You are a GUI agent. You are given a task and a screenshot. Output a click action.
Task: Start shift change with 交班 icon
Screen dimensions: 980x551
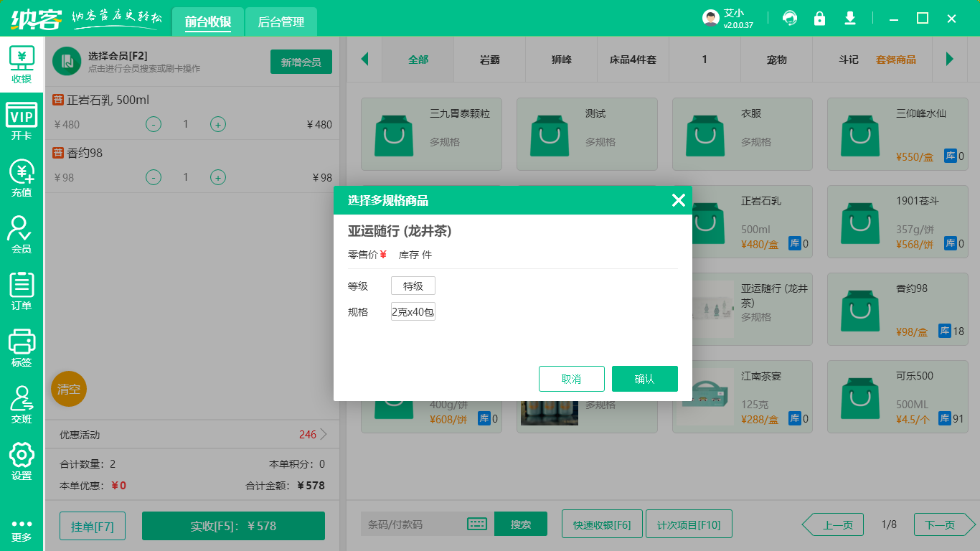pyautogui.click(x=22, y=405)
